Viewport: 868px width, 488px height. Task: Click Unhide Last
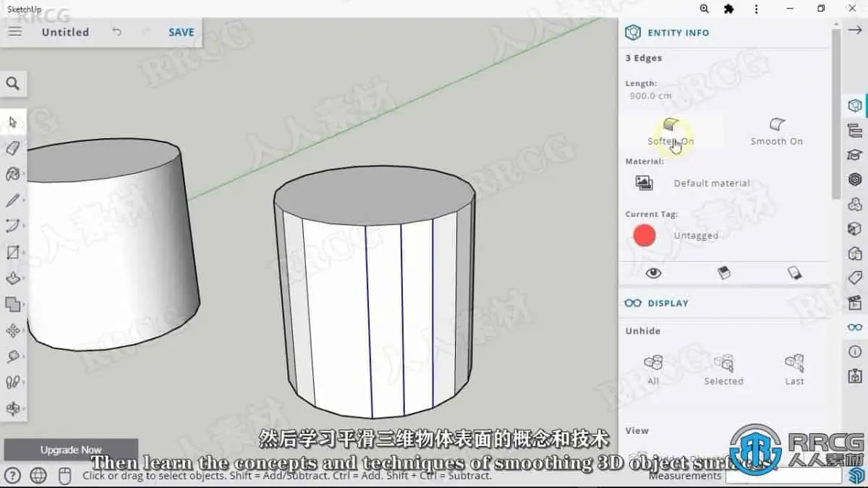click(794, 369)
